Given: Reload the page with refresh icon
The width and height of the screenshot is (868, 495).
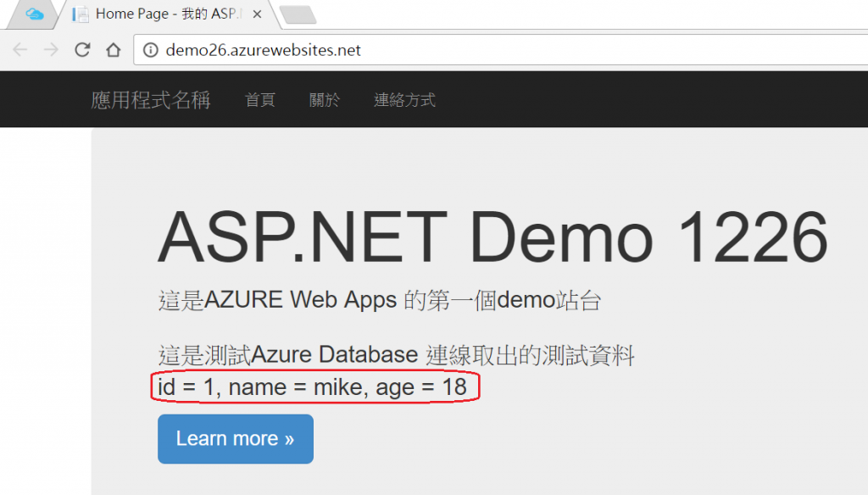Looking at the screenshot, I should [82, 50].
